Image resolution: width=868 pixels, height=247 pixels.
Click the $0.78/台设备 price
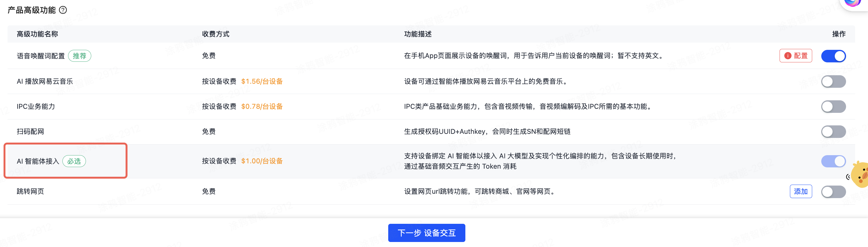pos(262,107)
